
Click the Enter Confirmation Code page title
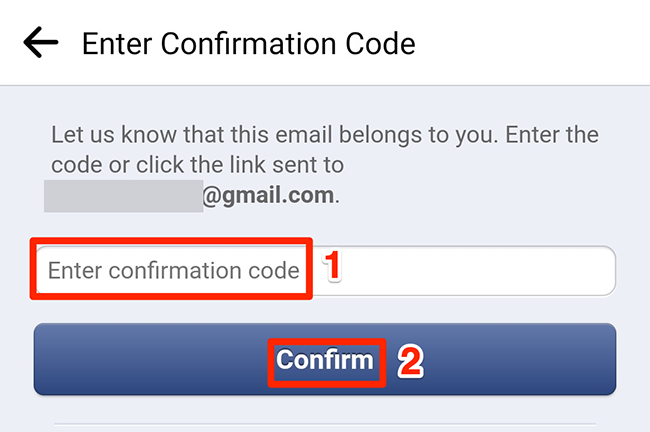248,44
